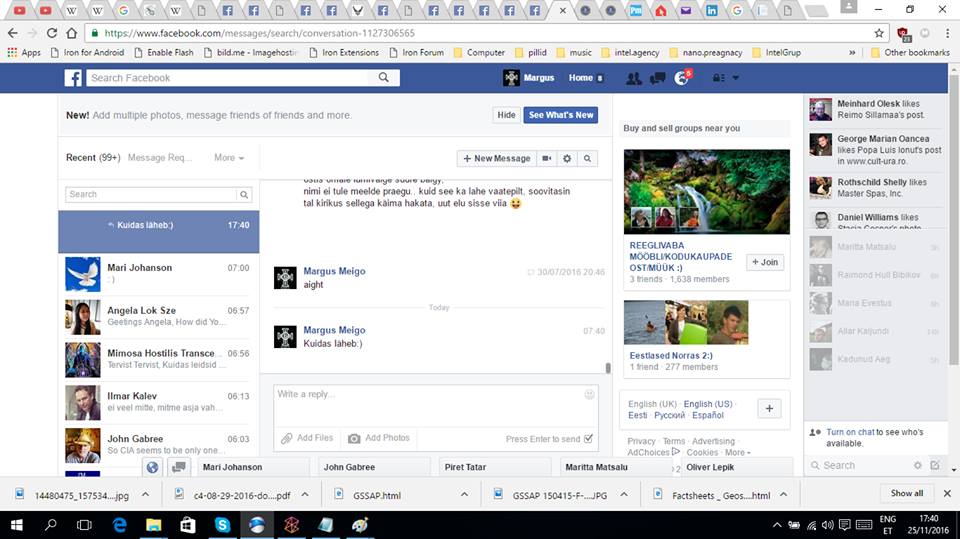Expand options for GSSAP.html download
This screenshot has width=960, height=539.
point(464,494)
